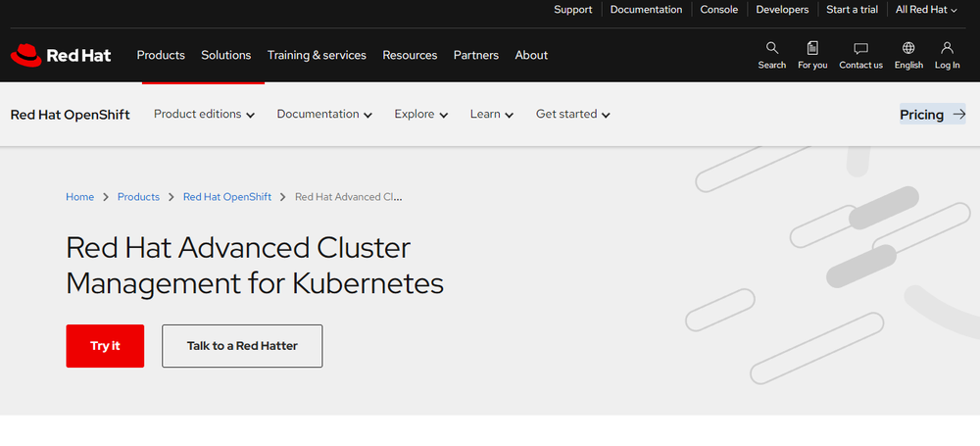Expand the Learn dropdown
This screenshot has height=446, width=980.
pos(492,115)
